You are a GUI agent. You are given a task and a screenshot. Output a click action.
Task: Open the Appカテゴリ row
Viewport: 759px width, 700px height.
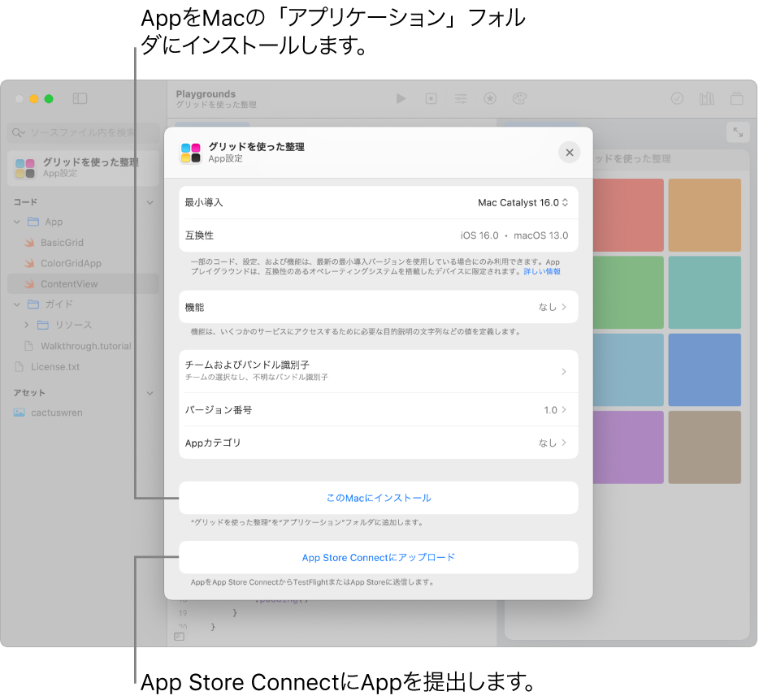tap(379, 443)
